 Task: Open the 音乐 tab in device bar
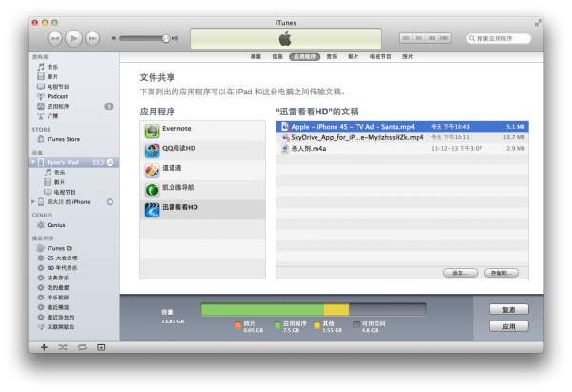[332, 56]
